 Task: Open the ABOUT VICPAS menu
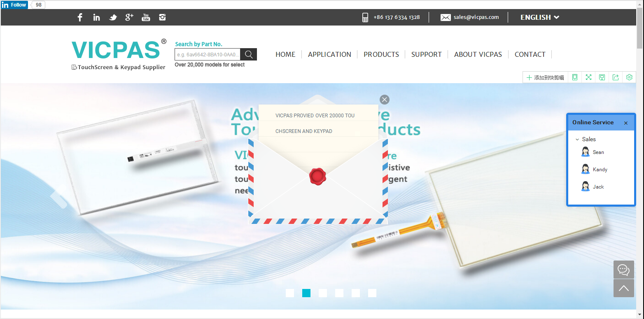pos(478,54)
